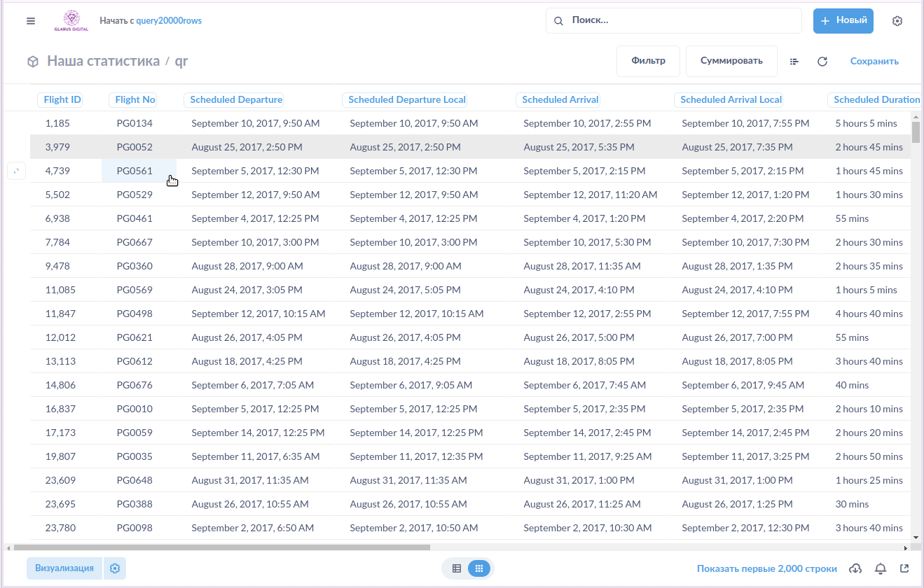Viewport: 924px width, 588px height.
Task: Switch to grid visualization view toggle
Action: [479, 568]
